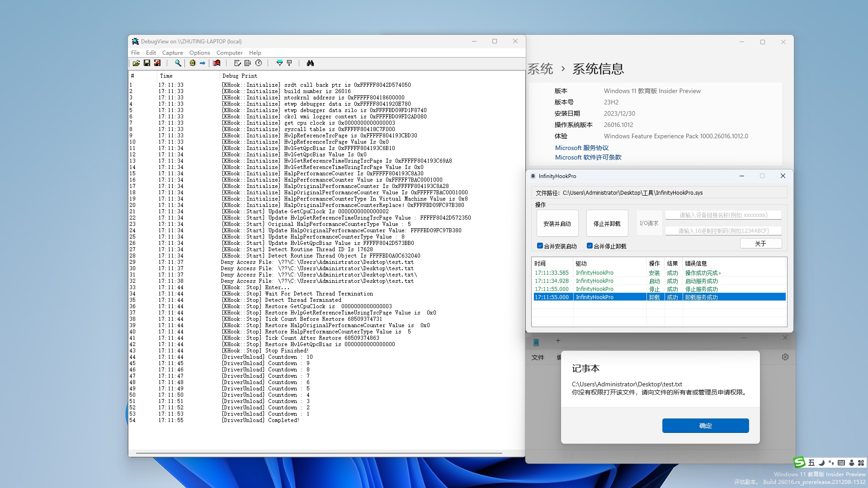Open the File menu in DebugView
The image size is (868, 488).
click(x=135, y=53)
